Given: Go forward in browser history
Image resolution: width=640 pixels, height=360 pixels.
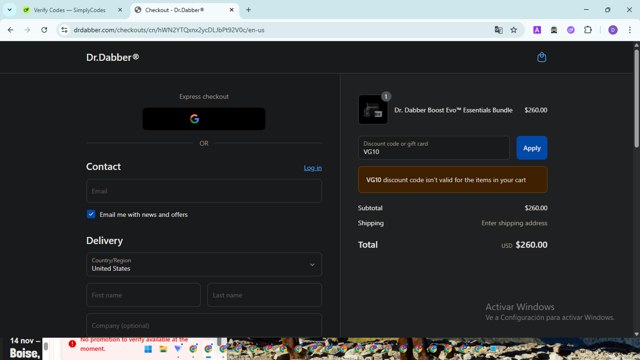Looking at the screenshot, I should pyautogui.click(x=27, y=30).
